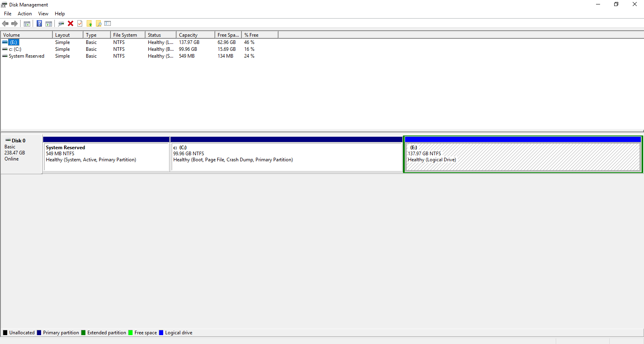Click the Logical drive blue legend swatch
644x344 pixels.
tap(161, 333)
